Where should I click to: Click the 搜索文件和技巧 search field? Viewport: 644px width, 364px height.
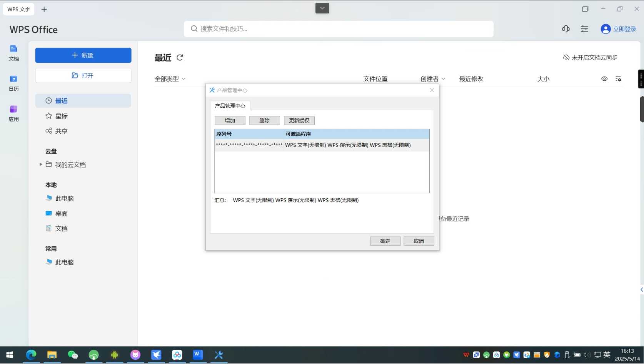(339, 29)
